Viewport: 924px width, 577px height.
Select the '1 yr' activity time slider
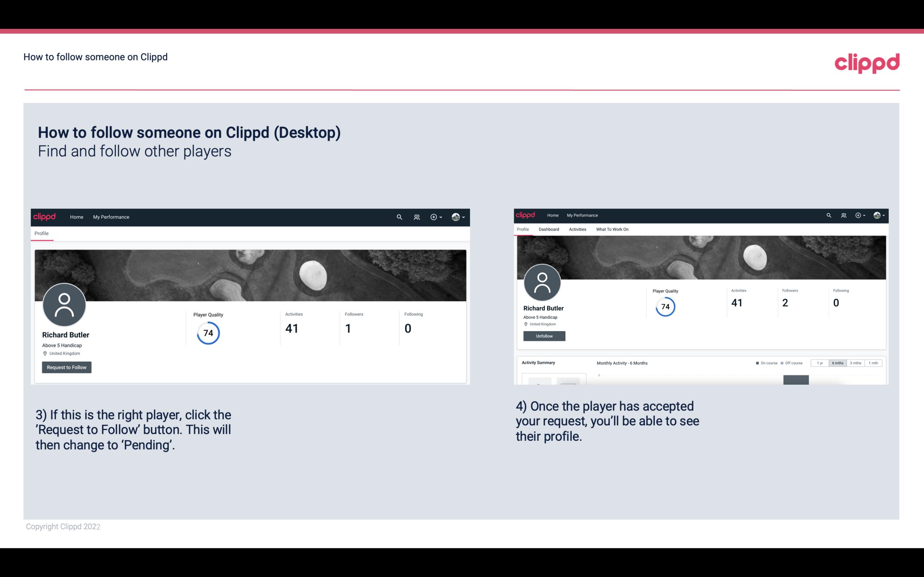820,363
